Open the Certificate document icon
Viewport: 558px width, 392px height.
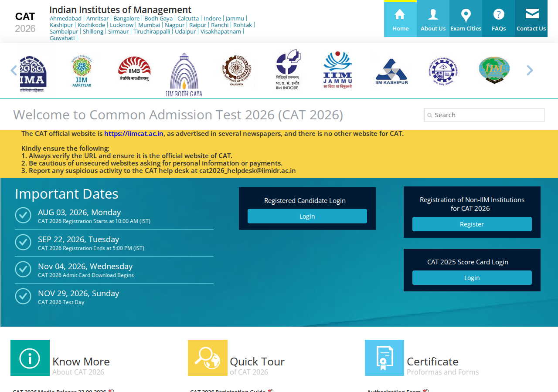pos(384,358)
